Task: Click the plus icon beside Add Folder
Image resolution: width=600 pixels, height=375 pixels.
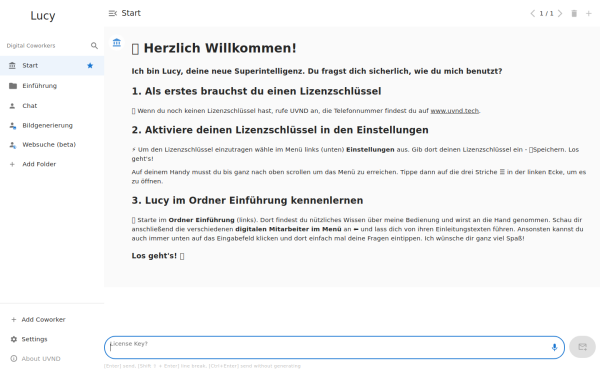Action: tap(12, 164)
